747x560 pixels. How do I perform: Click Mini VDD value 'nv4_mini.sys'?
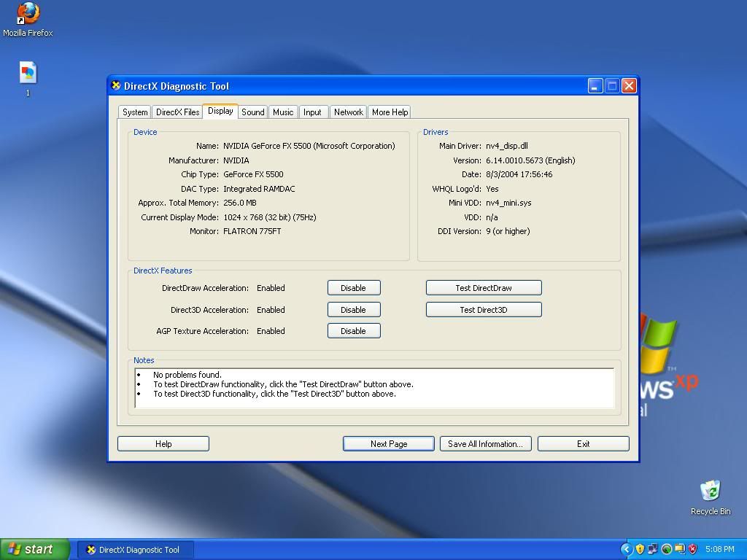[x=508, y=203]
